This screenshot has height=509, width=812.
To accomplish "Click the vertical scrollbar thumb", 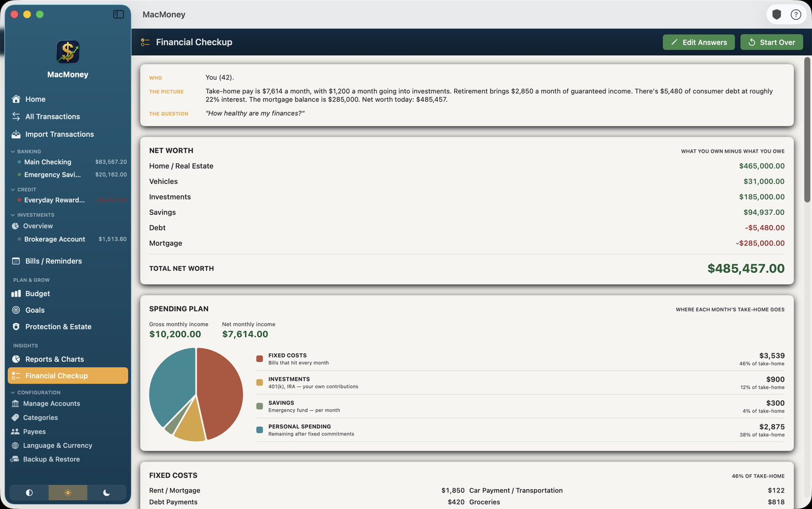I will pos(807,130).
